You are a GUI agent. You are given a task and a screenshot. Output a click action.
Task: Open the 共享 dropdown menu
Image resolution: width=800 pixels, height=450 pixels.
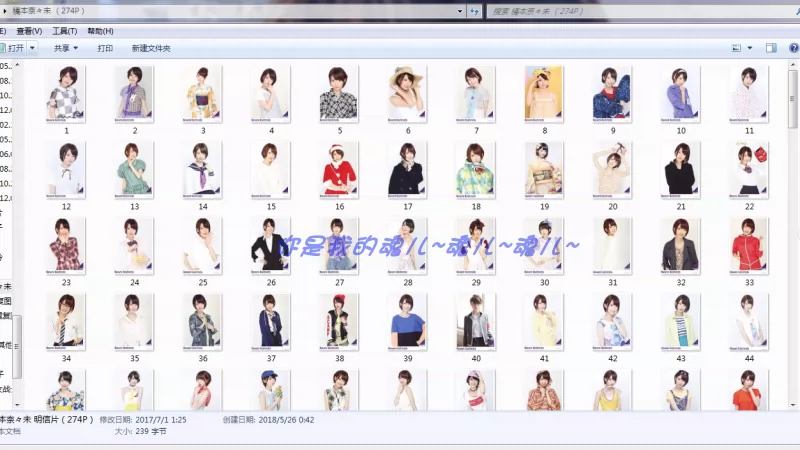65,47
